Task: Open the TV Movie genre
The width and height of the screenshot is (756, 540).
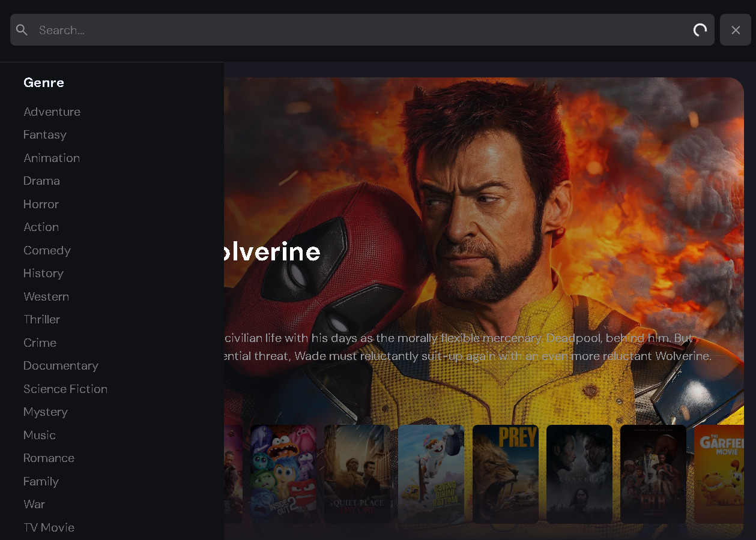Action: pos(49,527)
